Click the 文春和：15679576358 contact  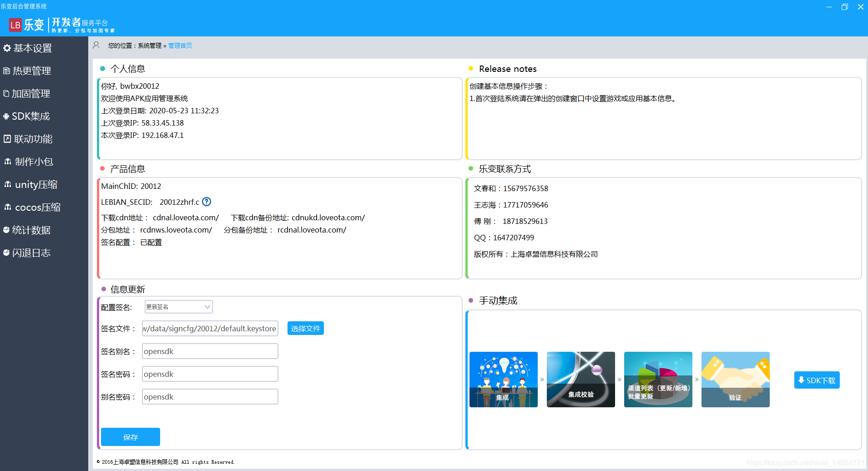point(511,188)
